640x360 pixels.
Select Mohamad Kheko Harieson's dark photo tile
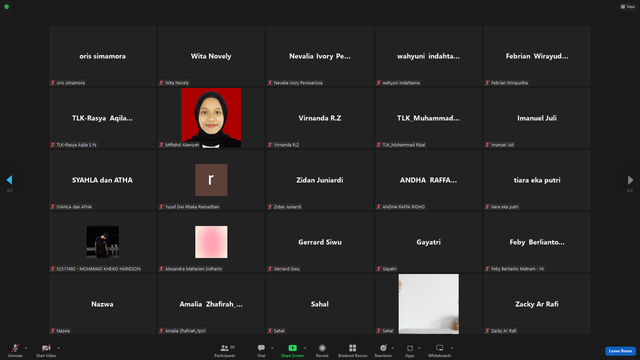click(102, 242)
